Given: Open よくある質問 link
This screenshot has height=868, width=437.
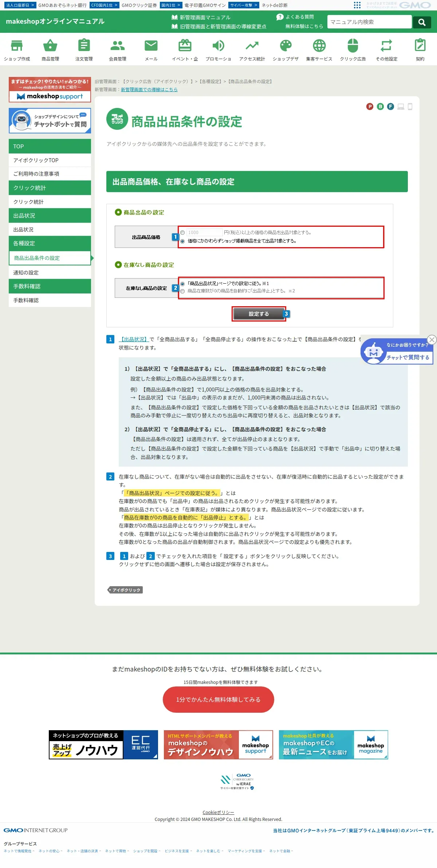Looking at the screenshot, I should tap(295, 17).
